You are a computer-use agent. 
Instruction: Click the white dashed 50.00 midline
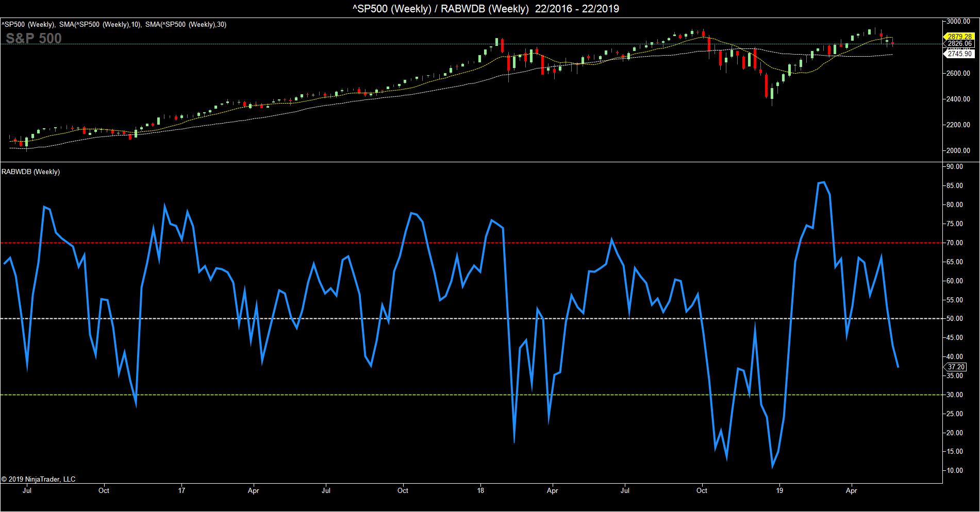pyautogui.click(x=464, y=319)
